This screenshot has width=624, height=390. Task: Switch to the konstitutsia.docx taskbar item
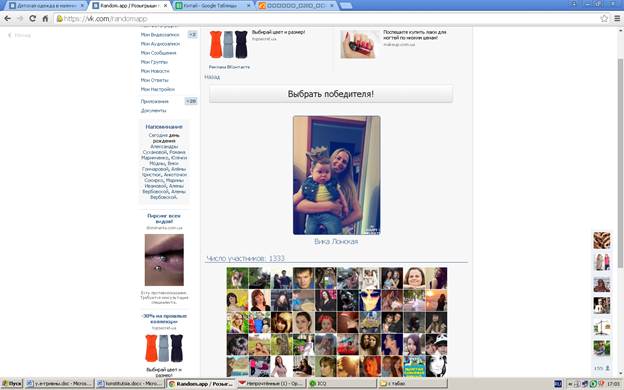pyautogui.click(x=129, y=384)
